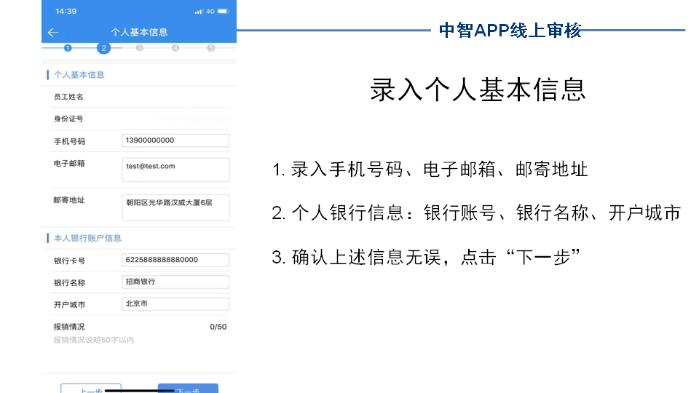Select step 5 in progress indicator
Image resolution: width=700 pixels, height=393 pixels.
click(211, 48)
